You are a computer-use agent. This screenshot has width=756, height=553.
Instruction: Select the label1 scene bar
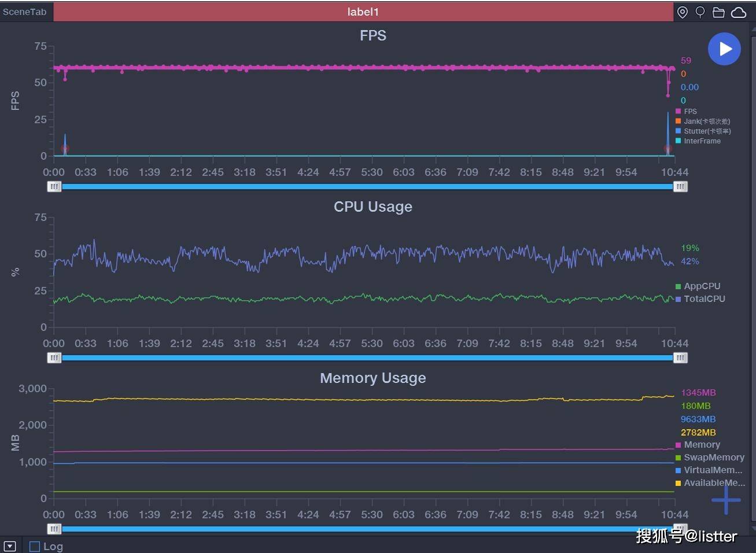pos(363,12)
